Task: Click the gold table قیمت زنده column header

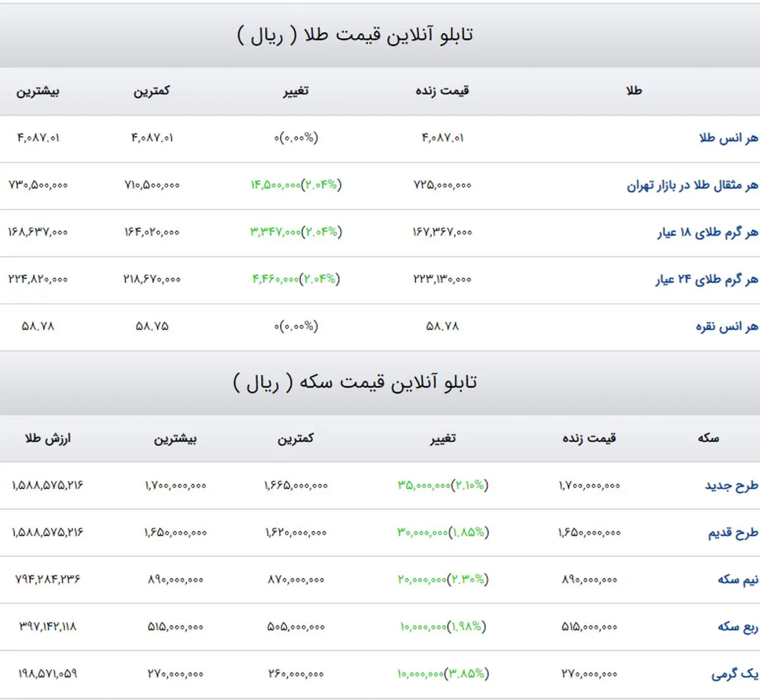Action: [x=442, y=91]
